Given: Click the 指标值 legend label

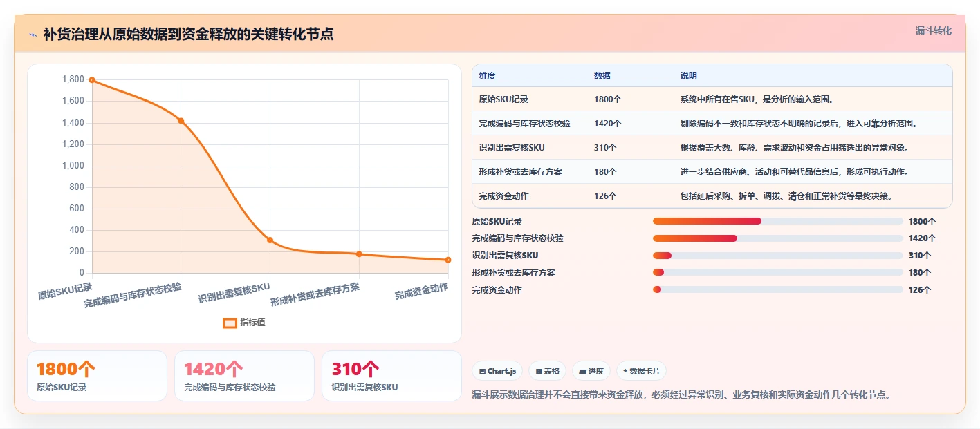Looking at the screenshot, I should click(252, 323).
